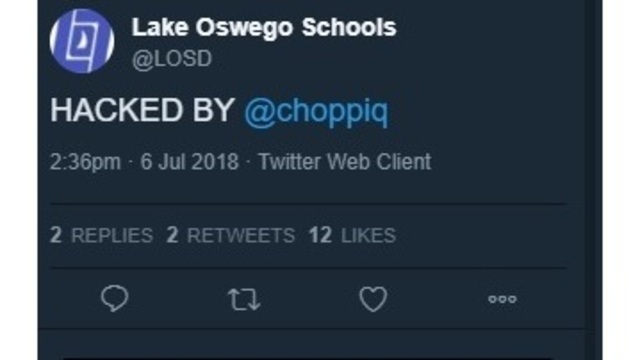
Task: Click the HACKED BY tweet text
Action: [x=142, y=110]
